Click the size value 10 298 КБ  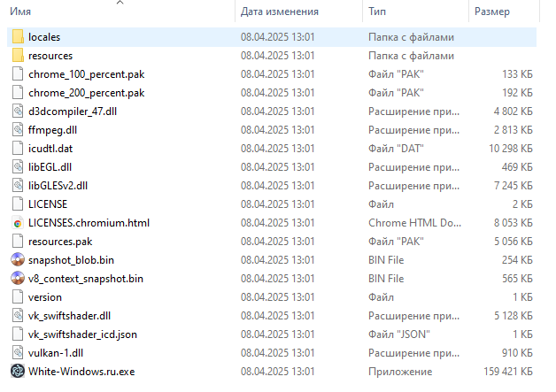point(511,149)
